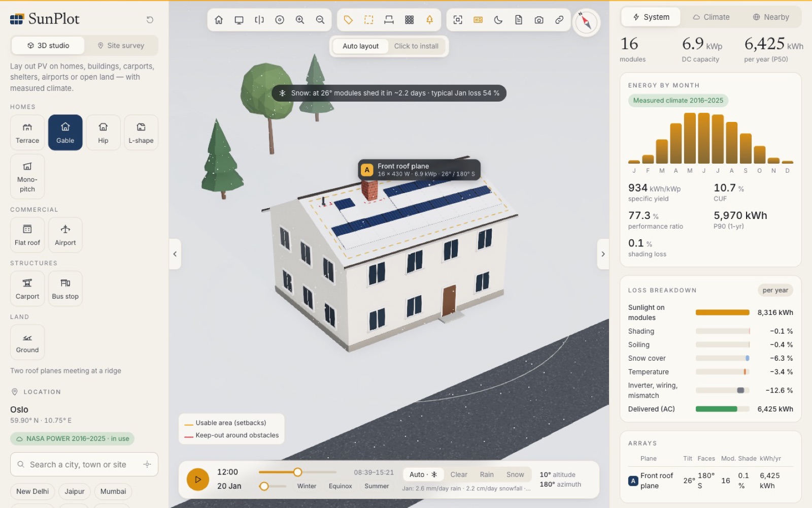Switch to Site survey tab

(121, 45)
